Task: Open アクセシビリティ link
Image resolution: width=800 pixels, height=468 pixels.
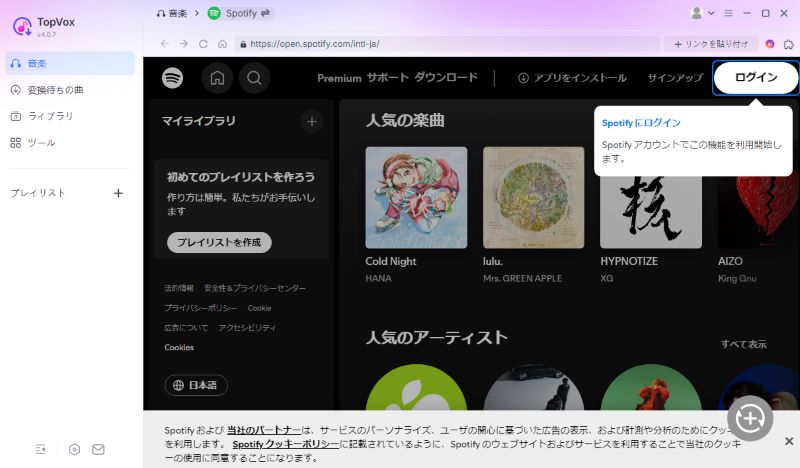Action: coord(247,328)
